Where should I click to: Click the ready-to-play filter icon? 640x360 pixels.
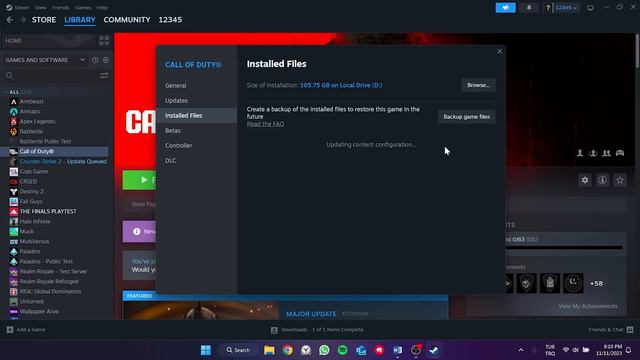(x=106, y=60)
